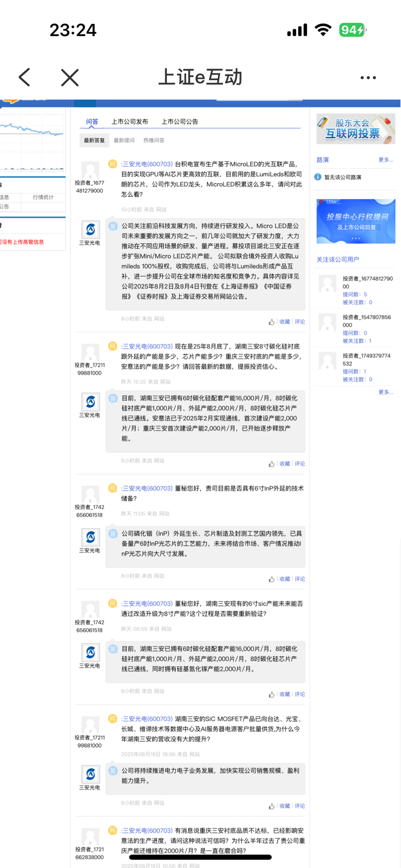Screen dimensions: 401x868
Task: Click 三安光电 logo beside InP answer
Action: click(90, 537)
